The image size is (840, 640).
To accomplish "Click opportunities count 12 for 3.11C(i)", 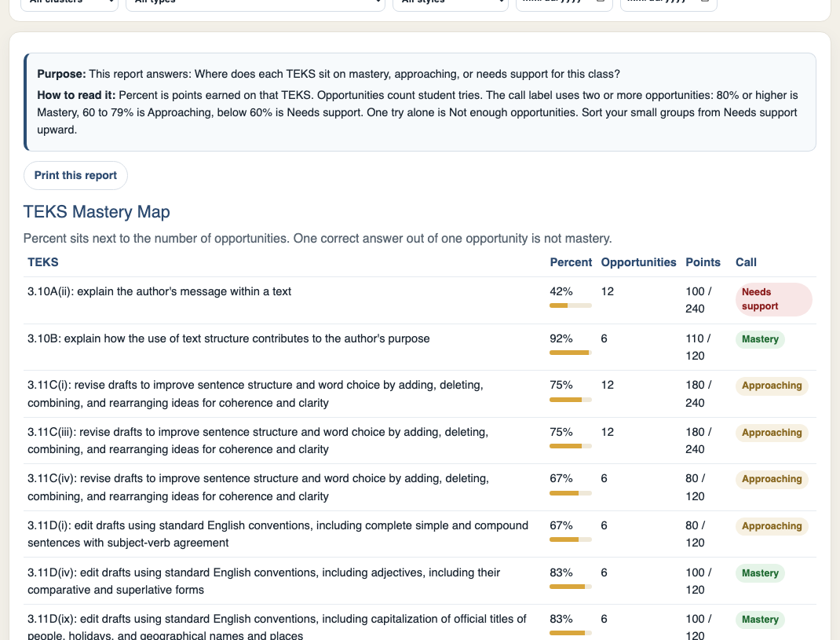I will [607, 385].
